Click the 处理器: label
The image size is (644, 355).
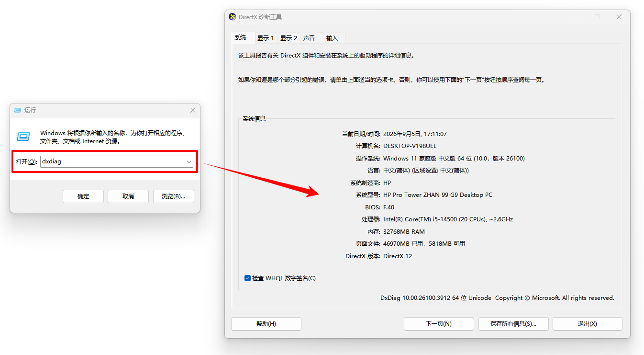[371, 219]
